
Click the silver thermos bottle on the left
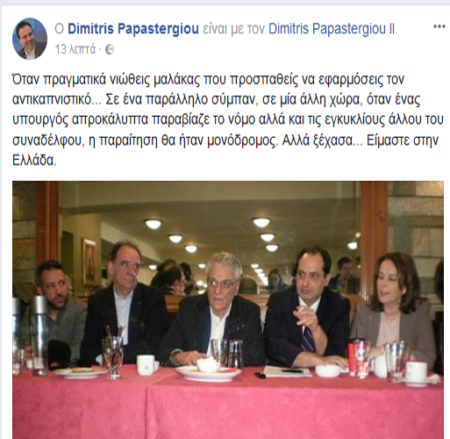pos(39,333)
